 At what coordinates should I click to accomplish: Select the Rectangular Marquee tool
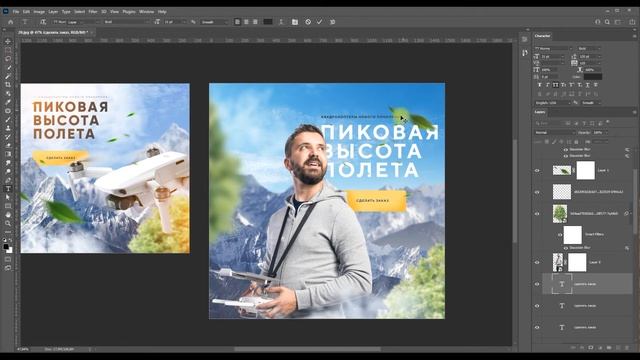[8, 50]
